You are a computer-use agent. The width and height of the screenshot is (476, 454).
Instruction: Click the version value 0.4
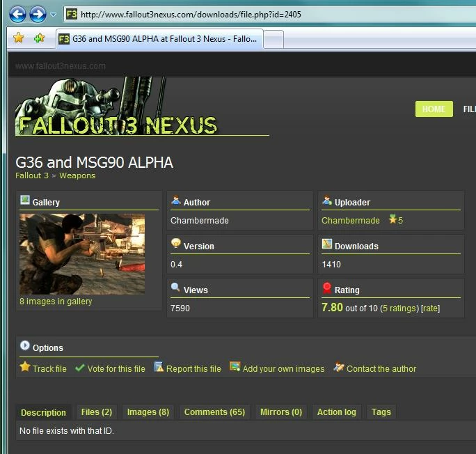click(x=176, y=264)
